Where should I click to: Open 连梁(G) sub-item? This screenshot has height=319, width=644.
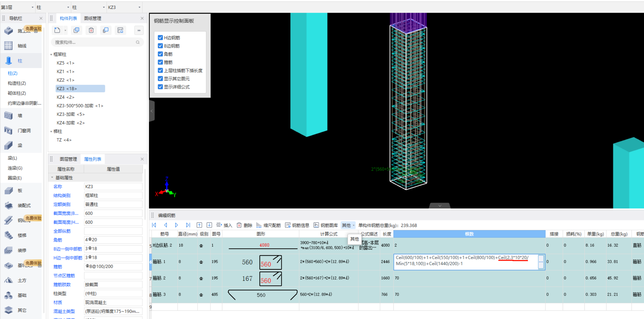(x=15, y=168)
